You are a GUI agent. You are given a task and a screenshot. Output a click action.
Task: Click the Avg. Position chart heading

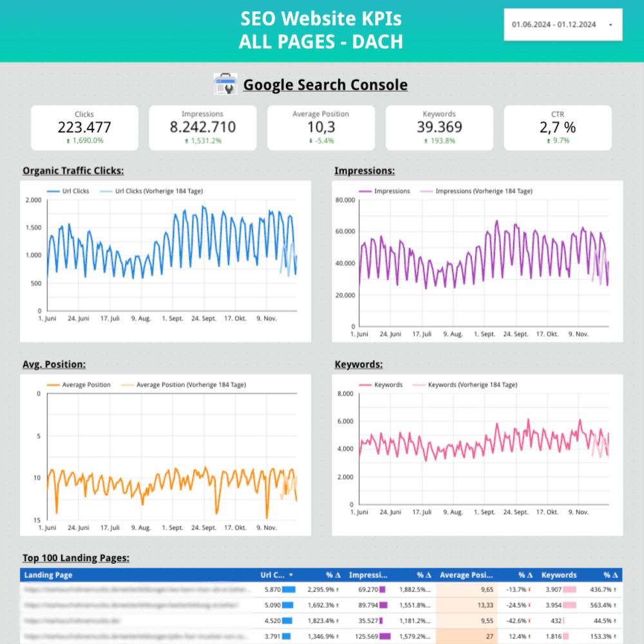[x=54, y=365]
